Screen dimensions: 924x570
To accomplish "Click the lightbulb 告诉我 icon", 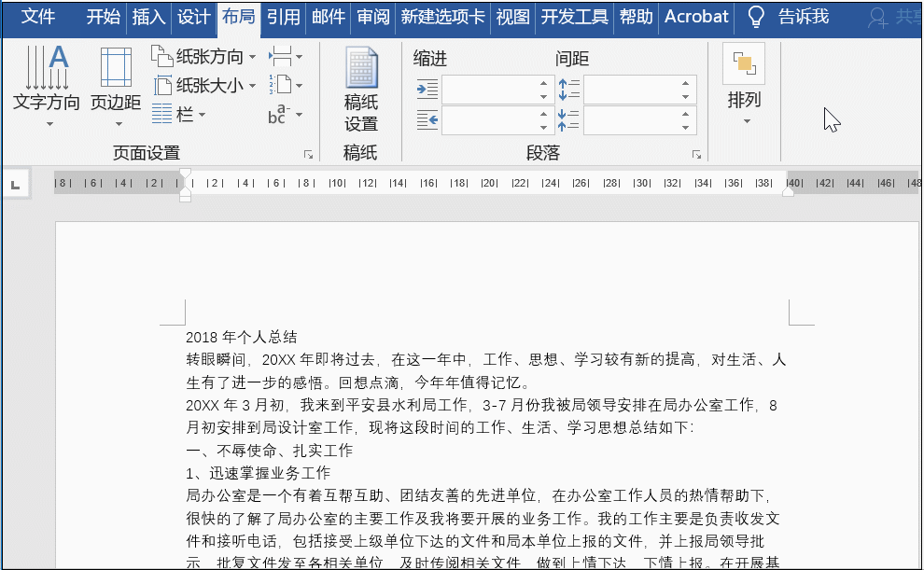I will (x=757, y=17).
